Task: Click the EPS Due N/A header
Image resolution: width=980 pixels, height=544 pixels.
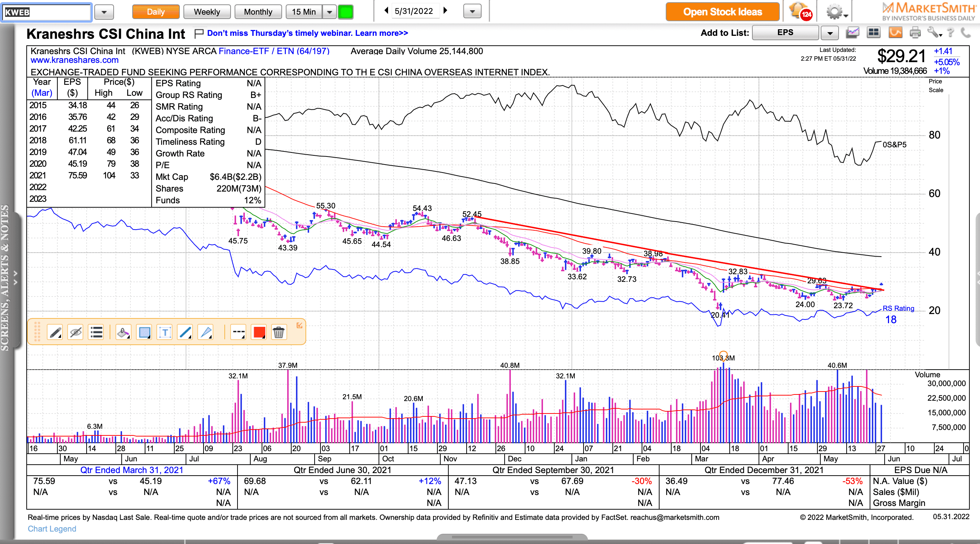Action: [920, 470]
